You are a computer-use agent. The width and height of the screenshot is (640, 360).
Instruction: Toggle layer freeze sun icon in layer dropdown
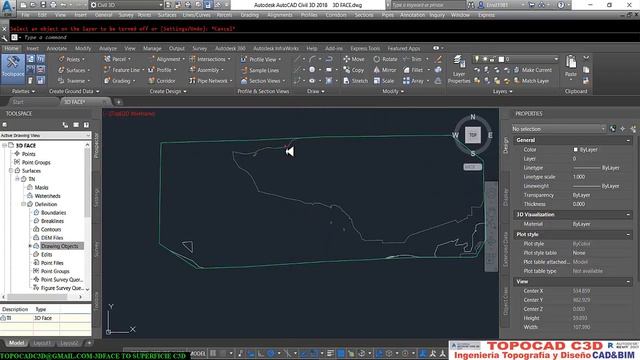(x=484, y=60)
